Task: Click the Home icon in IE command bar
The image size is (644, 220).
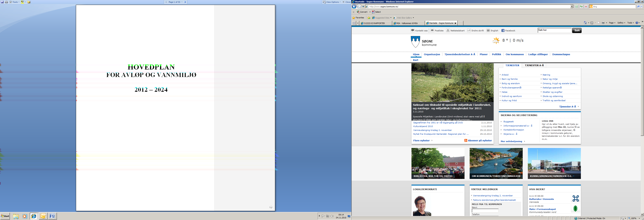Action: 585,23
